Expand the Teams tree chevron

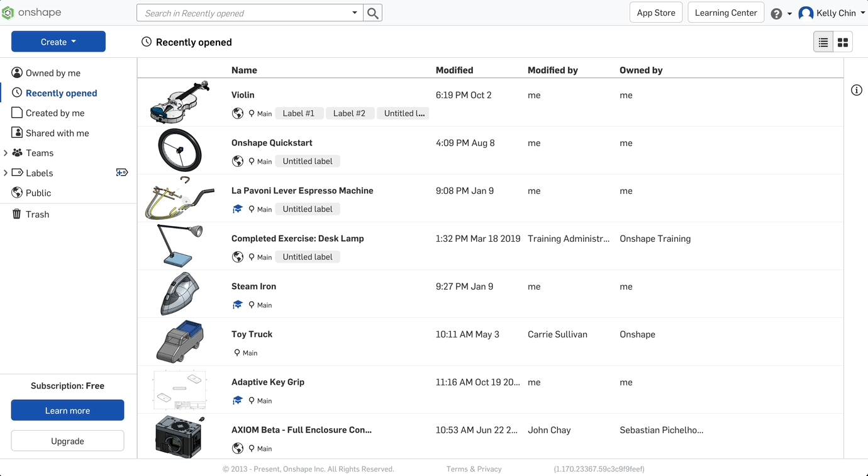pos(6,153)
